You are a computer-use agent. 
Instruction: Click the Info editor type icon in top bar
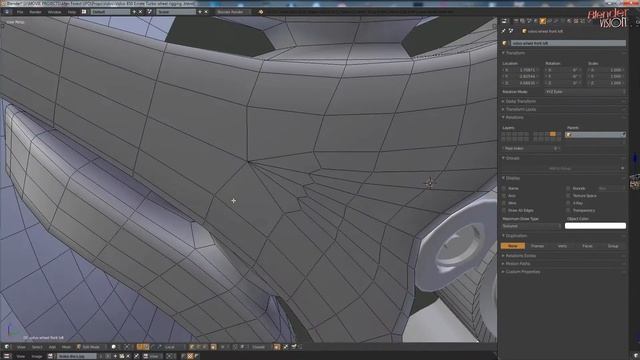(x=7, y=12)
